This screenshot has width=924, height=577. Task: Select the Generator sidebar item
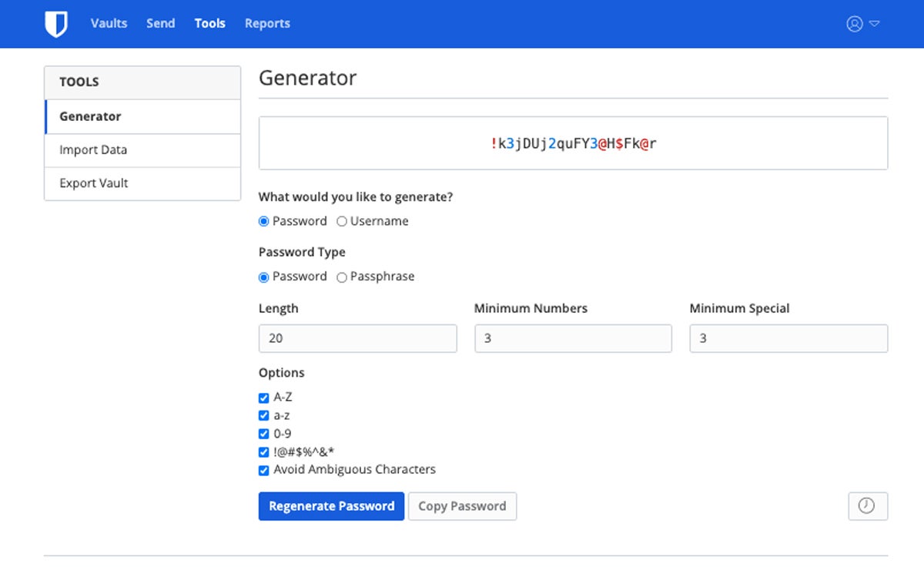pos(90,116)
